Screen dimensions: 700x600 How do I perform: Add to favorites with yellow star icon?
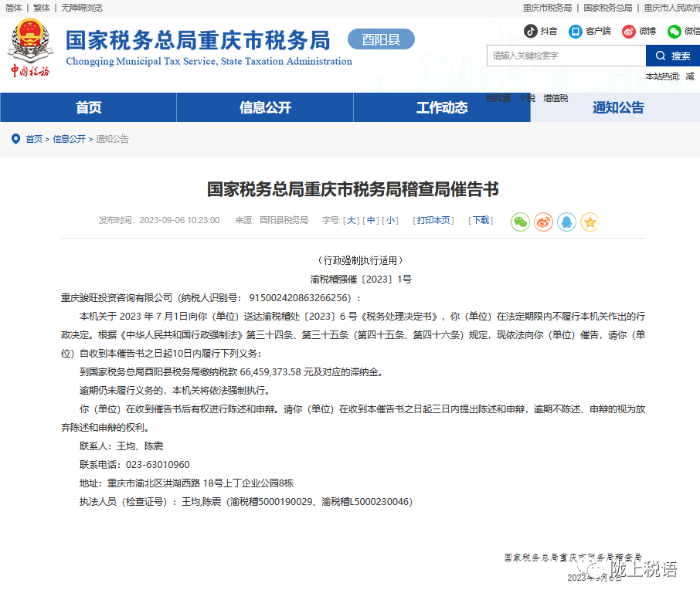tap(590, 222)
